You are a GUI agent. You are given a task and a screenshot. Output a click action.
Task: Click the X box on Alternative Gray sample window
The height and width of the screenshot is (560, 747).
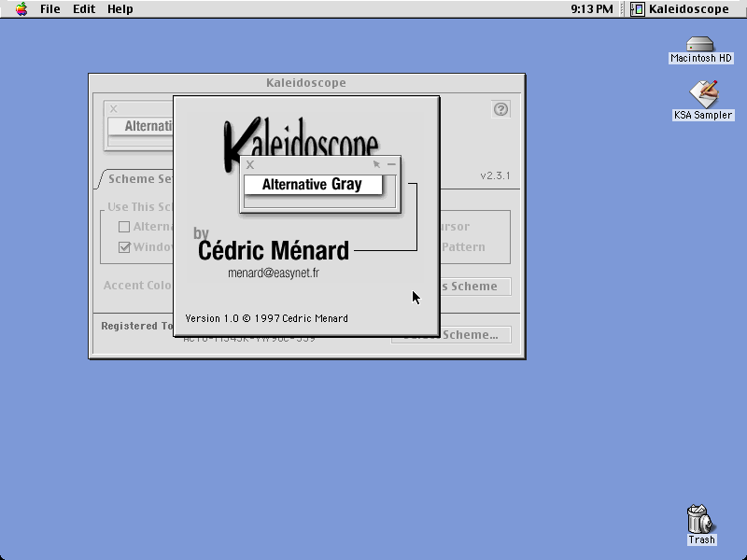click(250, 165)
